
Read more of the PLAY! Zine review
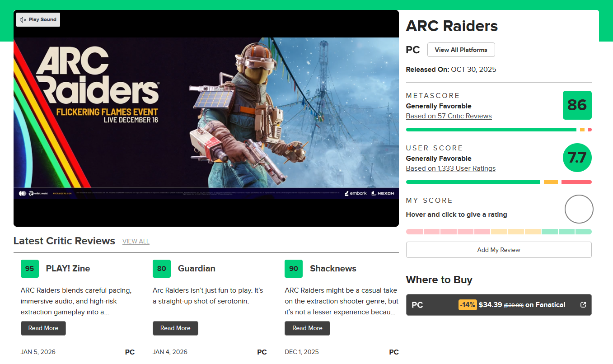click(43, 328)
